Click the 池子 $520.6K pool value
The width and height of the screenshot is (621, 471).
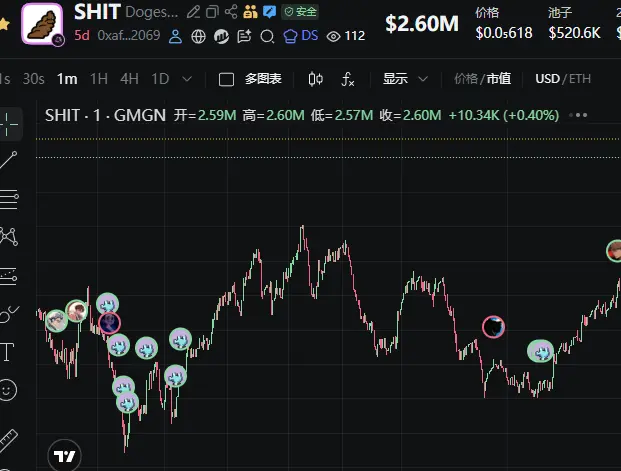pos(574,33)
